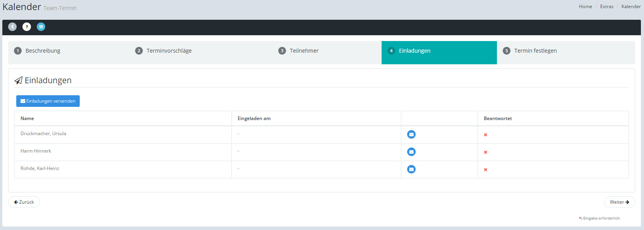Viewport: 644px width, 230px height.
Task: Switch to step 2 Terminvorschläge
Action: point(169,51)
